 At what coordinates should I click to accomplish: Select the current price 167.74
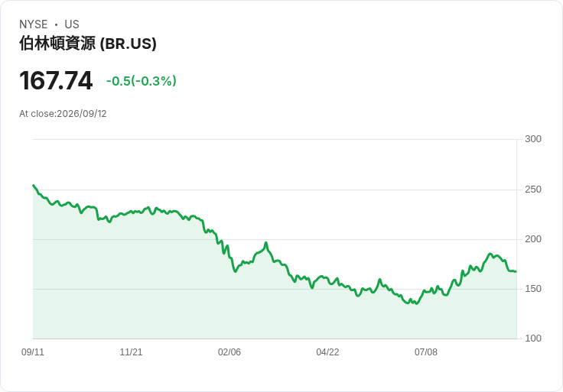(56, 80)
